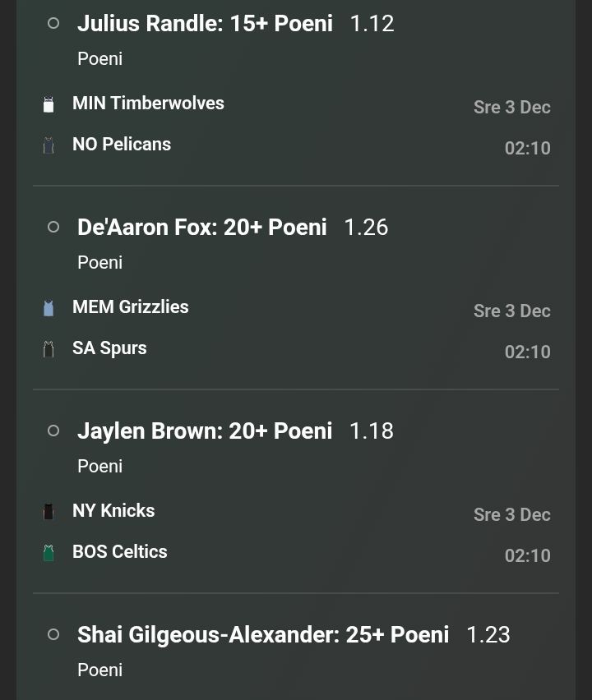Tap the 1.23 odds value
The height and width of the screenshot is (700, 592).
[488, 635]
